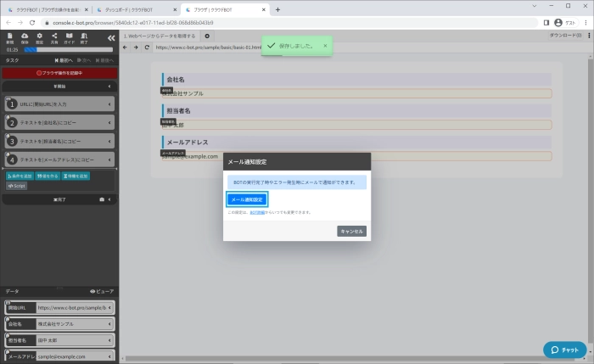Expand the 会社名 data row arrow

click(110, 324)
